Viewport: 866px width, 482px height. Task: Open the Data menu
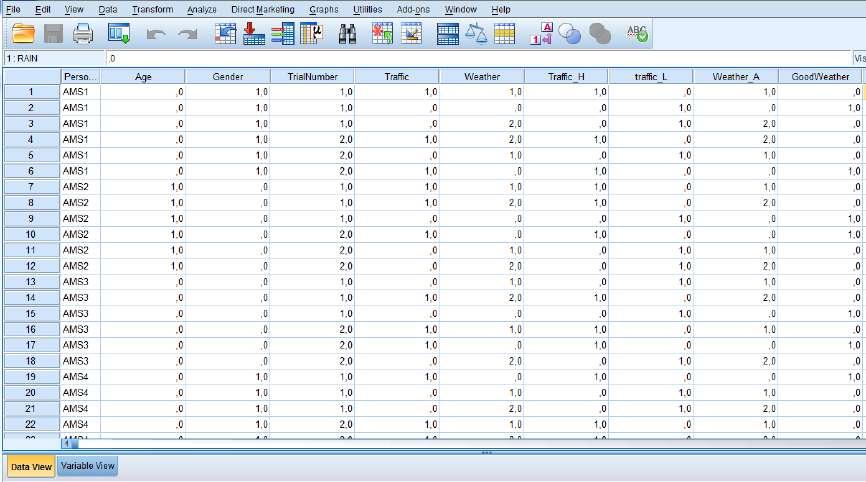coord(108,9)
